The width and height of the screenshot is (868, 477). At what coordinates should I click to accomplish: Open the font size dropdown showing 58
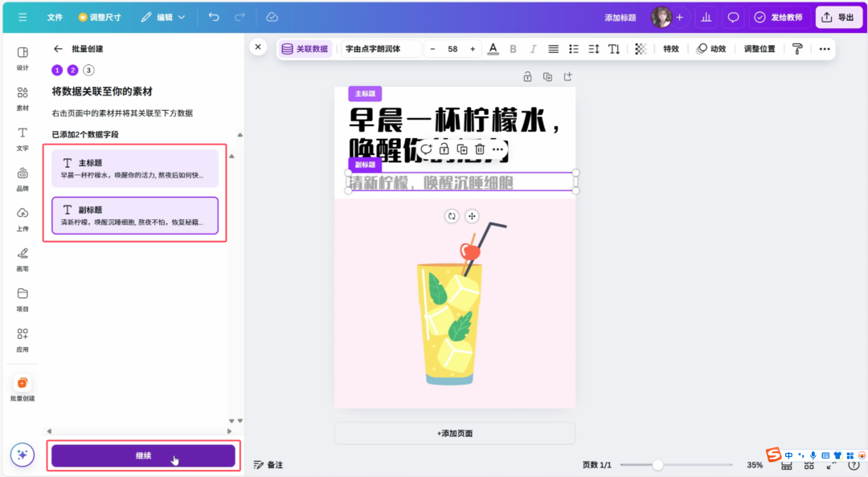click(452, 48)
